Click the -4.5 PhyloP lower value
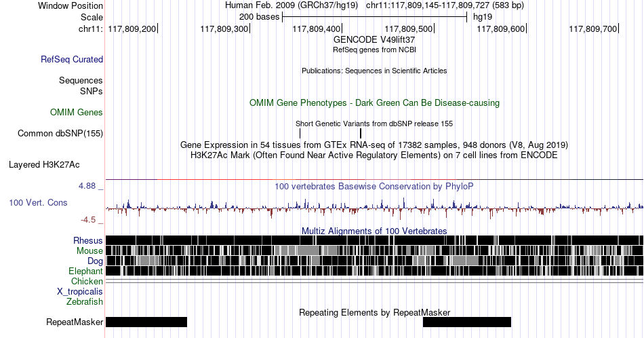Screen dimensions: 644x338 [88, 220]
